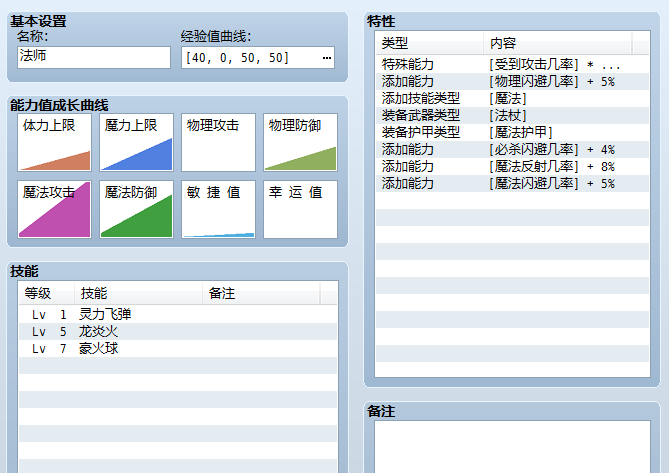This screenshot has height=473, width=669.
Task: Open the 体力上限 growth curve thumbnail
Action: tap(54, 142)
